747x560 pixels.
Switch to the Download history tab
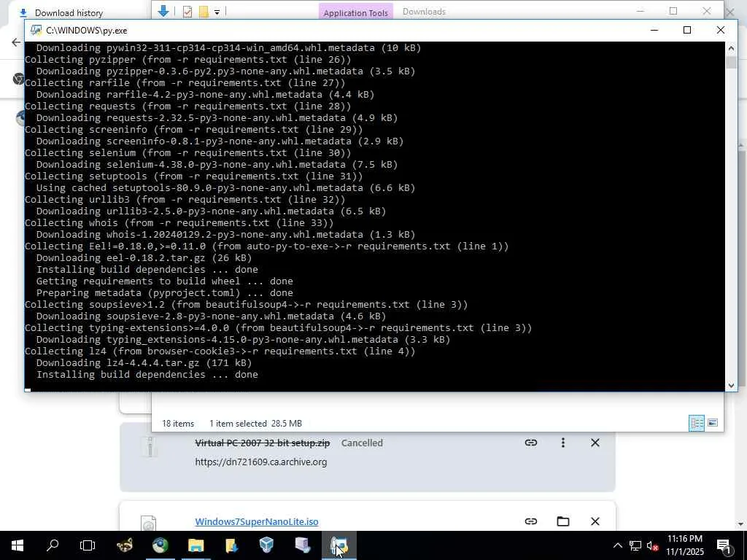click(69, 13)
